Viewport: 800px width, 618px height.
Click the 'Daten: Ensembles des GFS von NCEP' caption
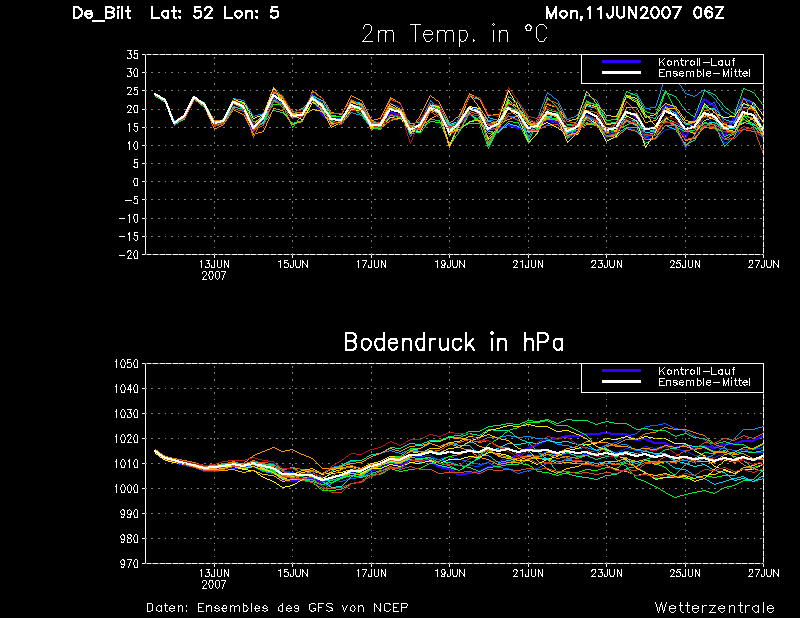tap(277, 607)
